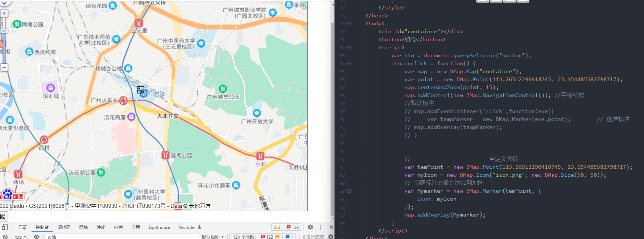Image resolution: width=644 pixels, height=239 pixels.
Task: Click the 西场 metro station icon
Action: tap(18, 174)
